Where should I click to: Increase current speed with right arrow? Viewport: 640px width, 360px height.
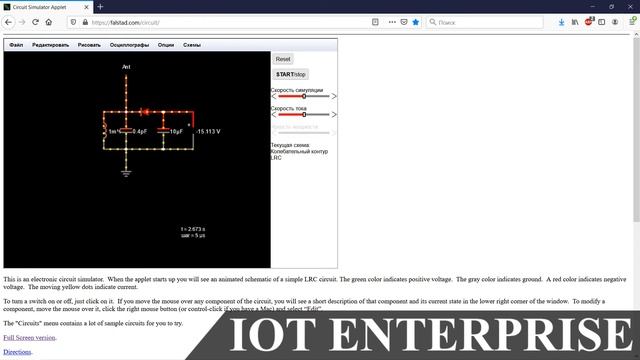(334, 115)
